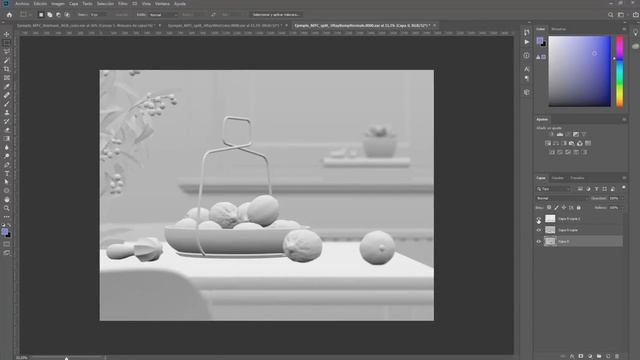Screen dimensions: 640x360
Task: Select the Blur tool
Action: 7,147
